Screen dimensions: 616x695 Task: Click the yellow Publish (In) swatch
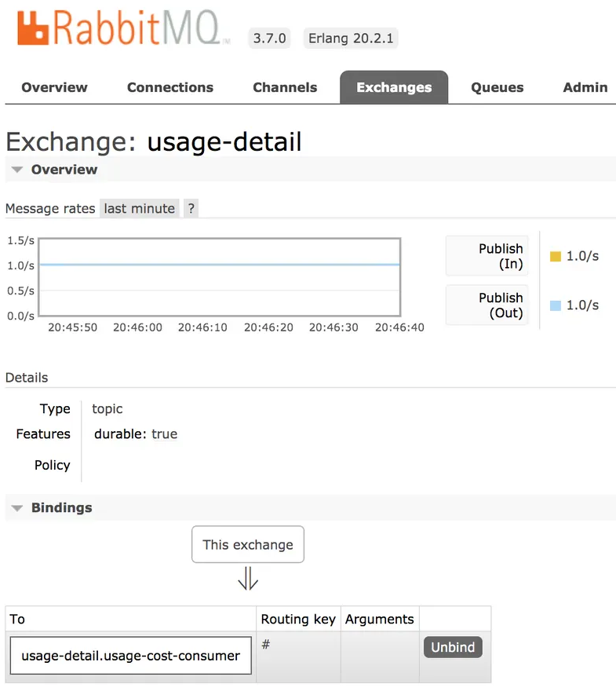click(556, 257)
